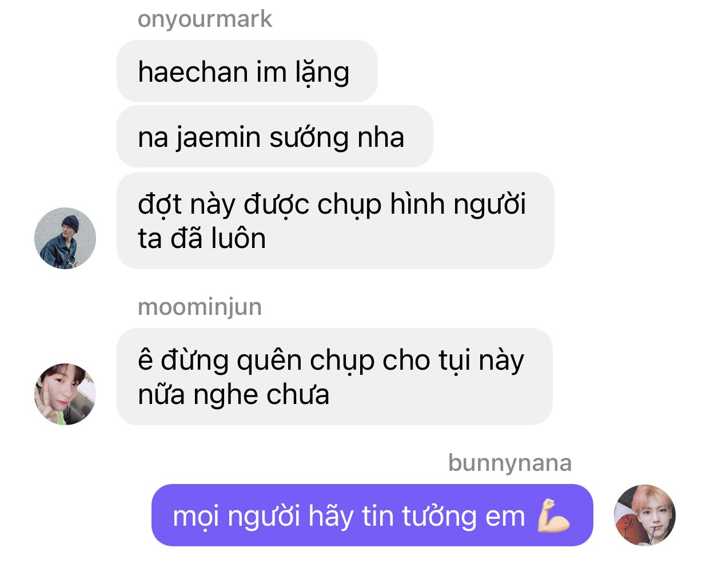Click the word "người" in onyourmark's third message
710x588 pixels.
point(489,205)
